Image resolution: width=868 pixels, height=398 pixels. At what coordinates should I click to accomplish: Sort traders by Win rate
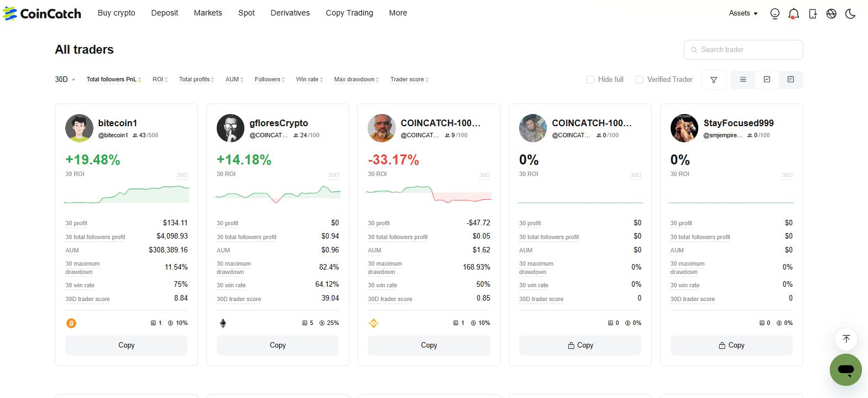(310, 80)
